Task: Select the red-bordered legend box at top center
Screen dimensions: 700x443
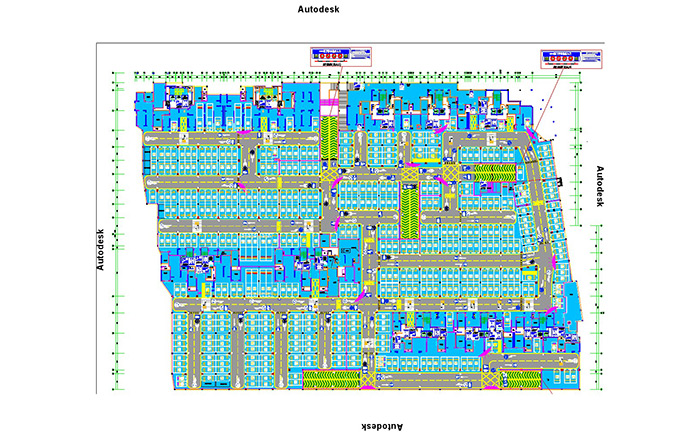Action: point(338,56)
